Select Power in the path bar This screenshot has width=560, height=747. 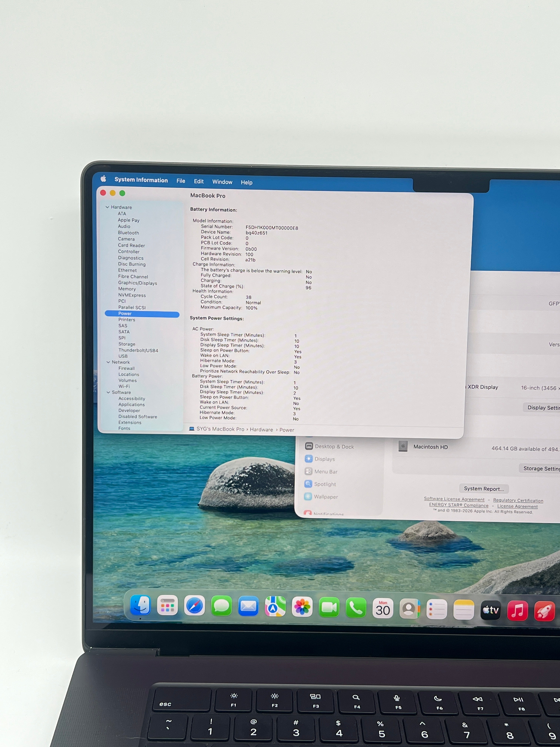click(287, 430)
